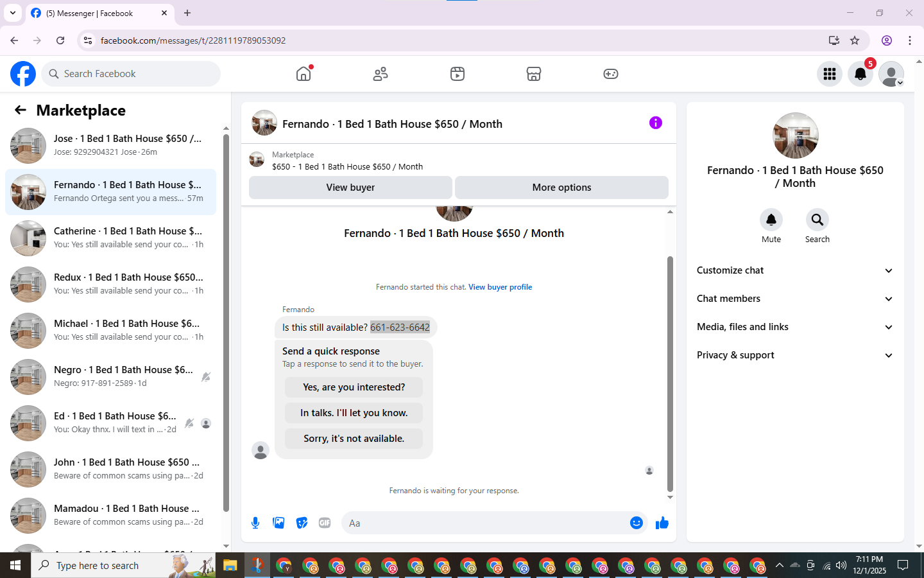Open Facebook home feed icon
924x578 pixels.
coord(304,74)
